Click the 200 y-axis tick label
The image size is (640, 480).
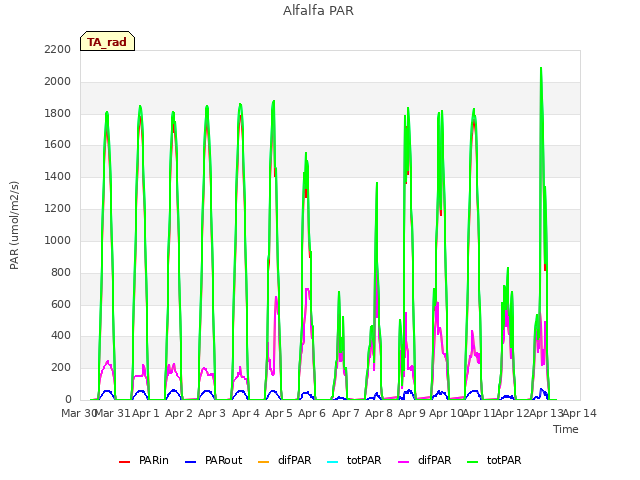[61, 367]
